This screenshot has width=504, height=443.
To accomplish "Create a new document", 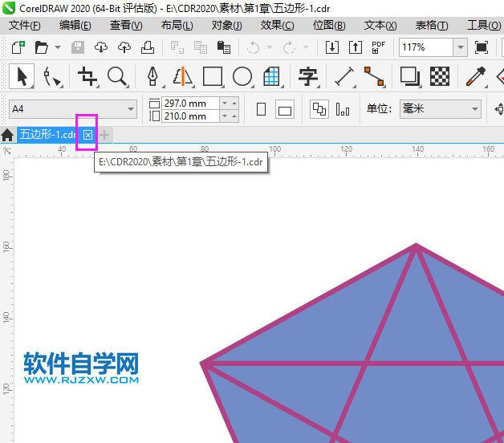I will [x=18, y=47].
